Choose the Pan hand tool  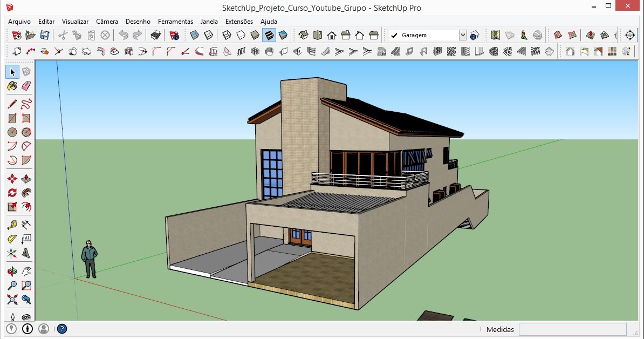click(x=26, y=271)
